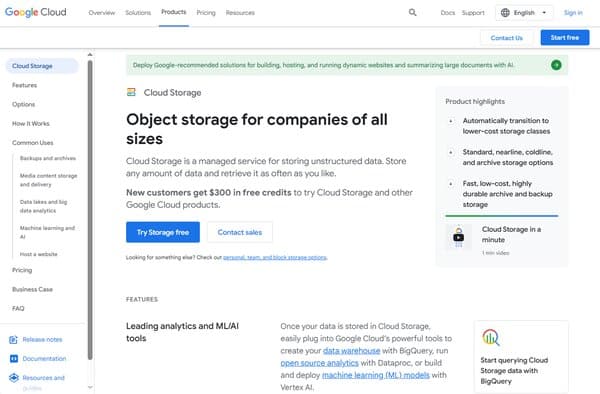Viewport: 600px width, 394px height.
Task: Click the 'Leading analytics and ML/AI tools' heading
Action: pyautogui.click(x=182, y=332)
